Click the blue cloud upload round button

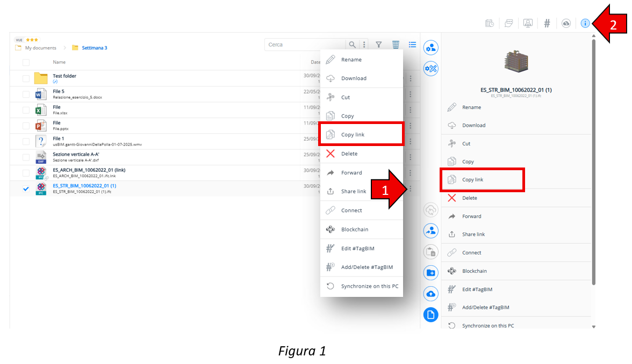[430, 294]
